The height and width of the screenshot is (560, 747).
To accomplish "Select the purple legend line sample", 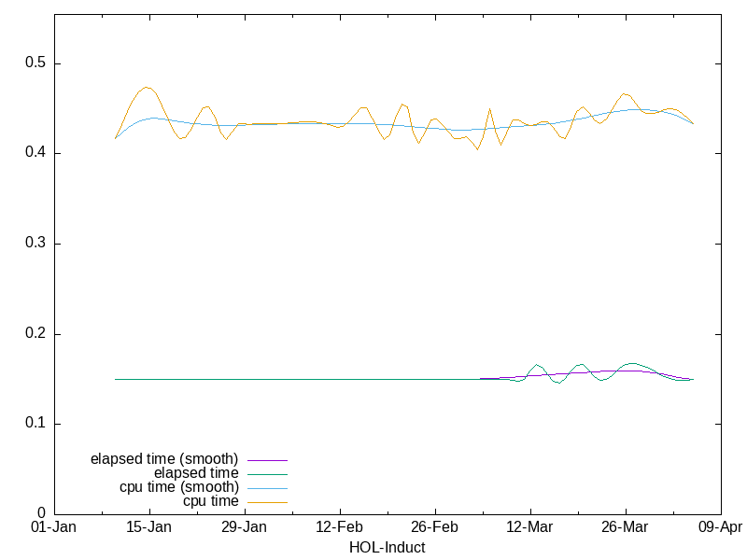I will tap(266, 460).
